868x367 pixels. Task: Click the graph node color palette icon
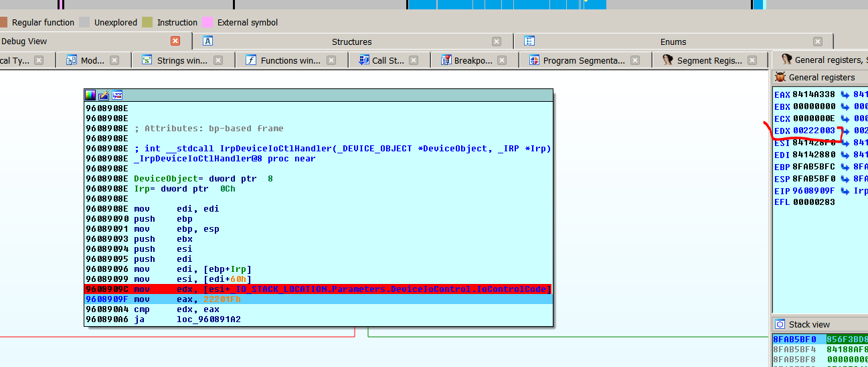coord(90,95)
